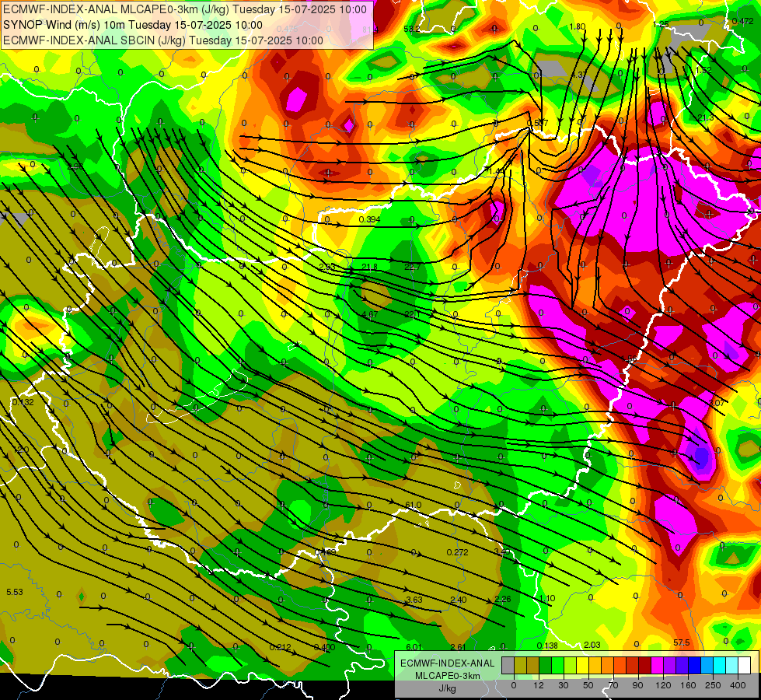The height and width of the screenshot is (700, 761).
Task: Click the legend caption 'MLCAPE0-3km'
Action: pos(447,676)
